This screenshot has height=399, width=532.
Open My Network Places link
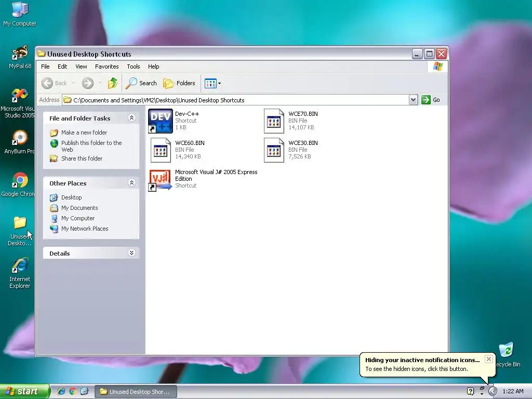[x=85, y=229]
